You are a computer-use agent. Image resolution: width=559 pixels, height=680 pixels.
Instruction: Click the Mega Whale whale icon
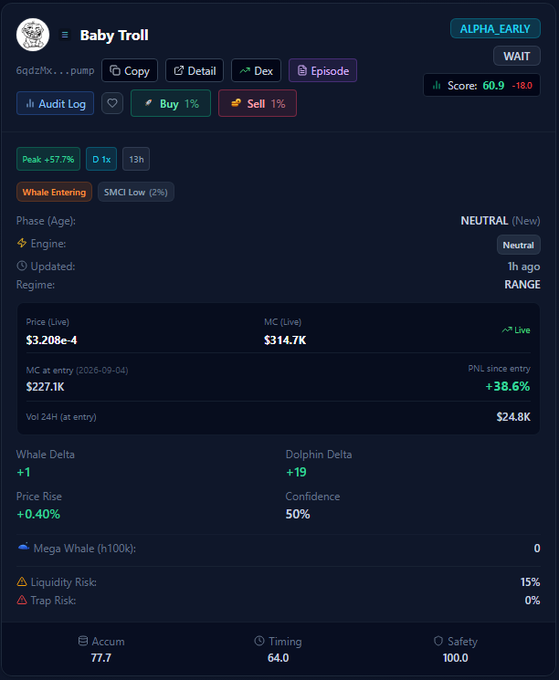[23, 547]
